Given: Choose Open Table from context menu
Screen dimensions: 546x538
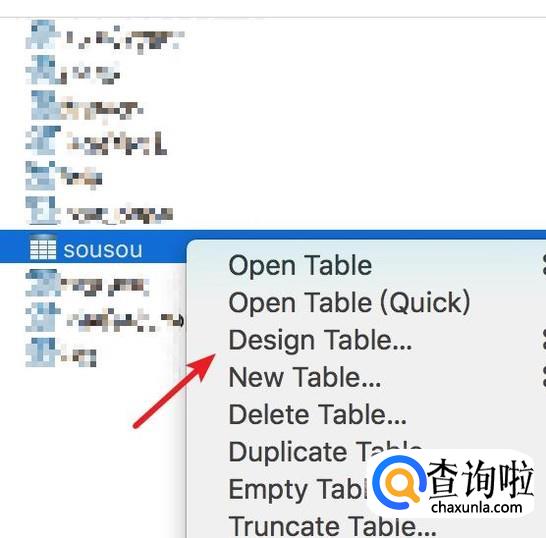Looking at the screenshot, I should point(300,266).
